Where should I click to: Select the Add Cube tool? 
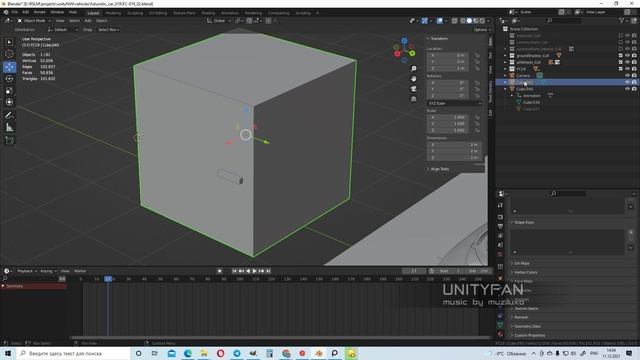[9, 140]
